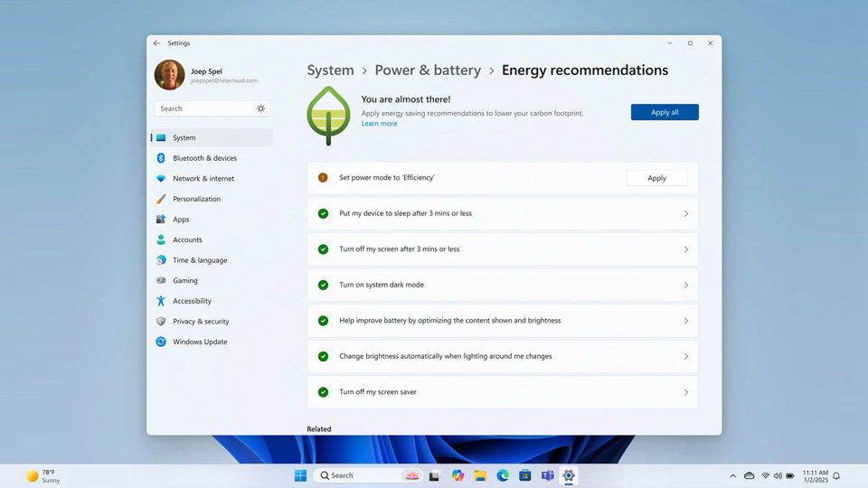Click the Learn more link
868x488 pixels.
tap(379, 124)
